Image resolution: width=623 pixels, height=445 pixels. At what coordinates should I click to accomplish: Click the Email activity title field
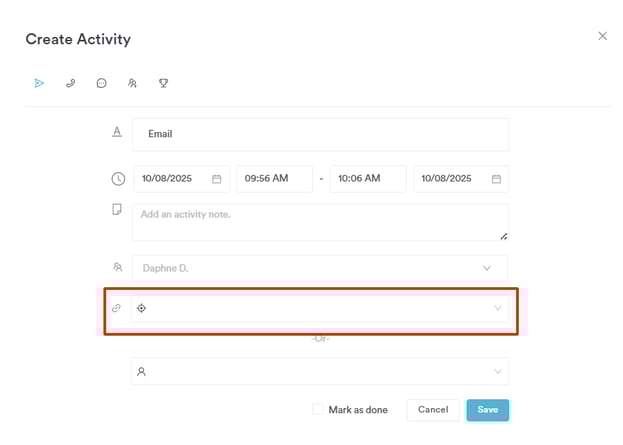(320, 134)
